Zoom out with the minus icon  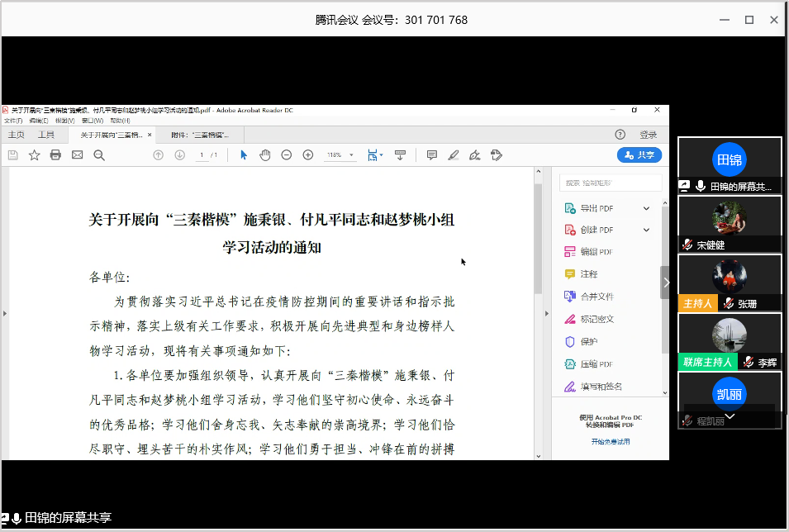287,155
